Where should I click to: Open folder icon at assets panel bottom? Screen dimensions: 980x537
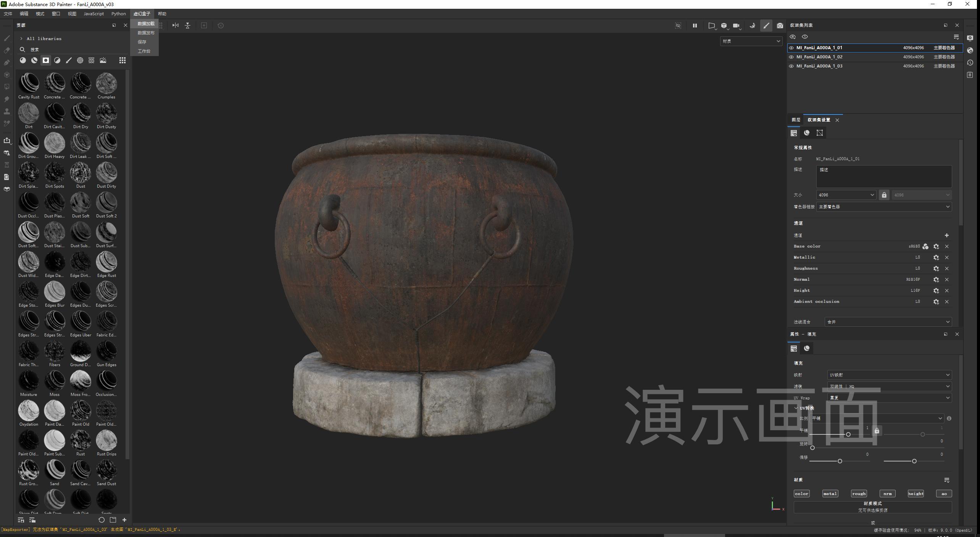point(113,520)
